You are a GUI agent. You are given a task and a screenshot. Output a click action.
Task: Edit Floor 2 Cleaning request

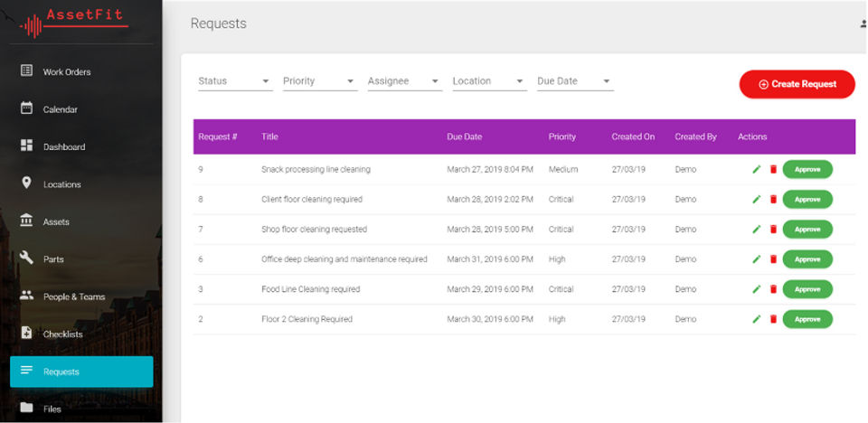tap(757, 319)
